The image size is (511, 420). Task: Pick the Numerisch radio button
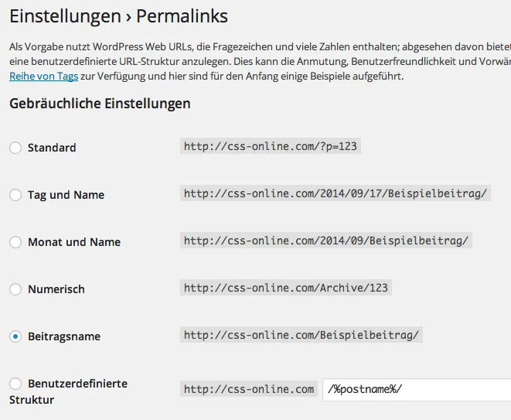15,289
